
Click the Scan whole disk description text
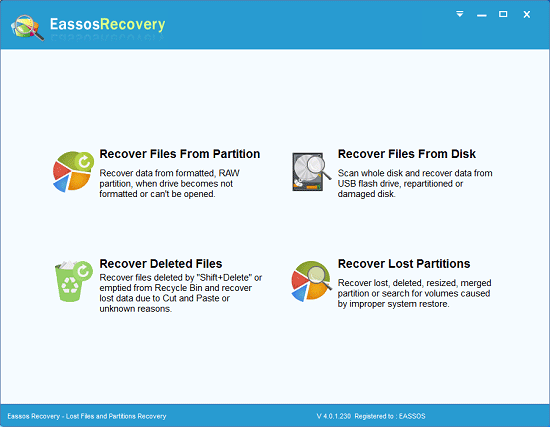point(415,184)
